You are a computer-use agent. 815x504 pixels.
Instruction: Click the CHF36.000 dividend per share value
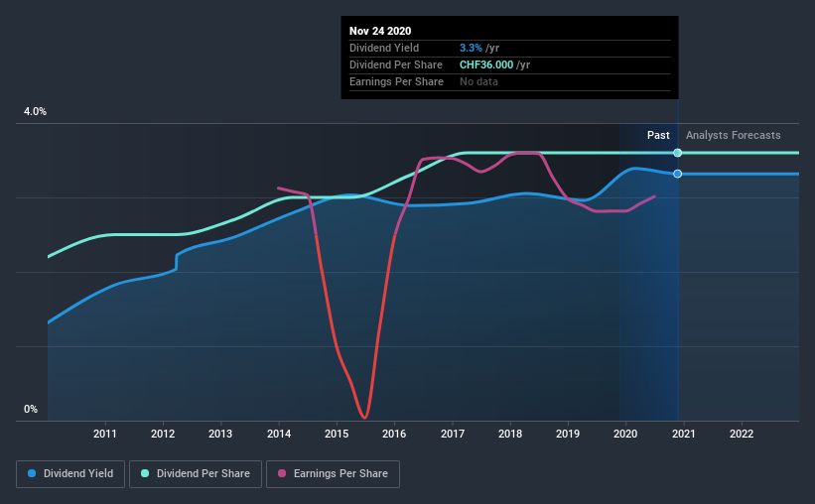tap(486, 64)
